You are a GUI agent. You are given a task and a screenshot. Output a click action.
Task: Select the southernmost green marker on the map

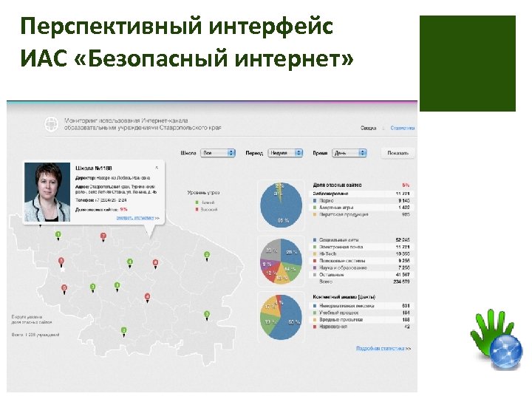point(124,331)
